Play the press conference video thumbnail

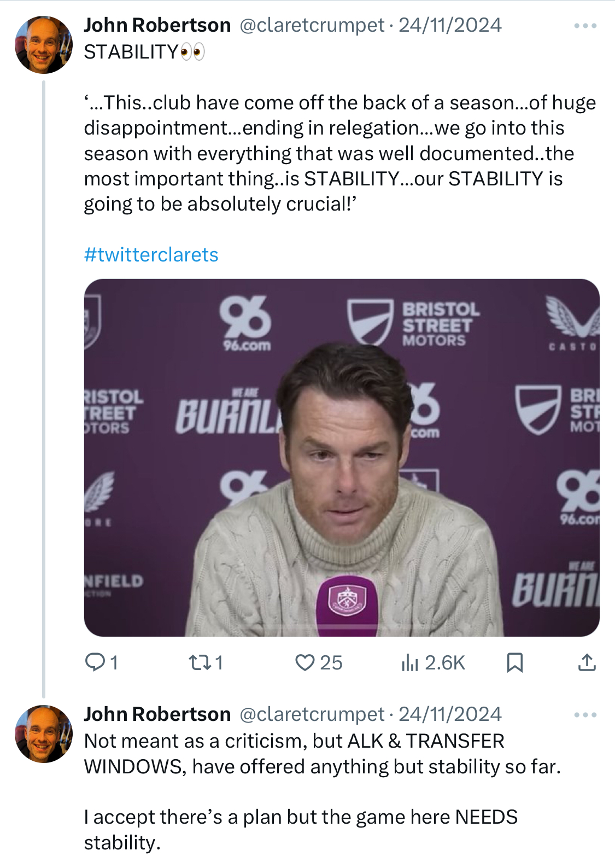click(342, 457)
